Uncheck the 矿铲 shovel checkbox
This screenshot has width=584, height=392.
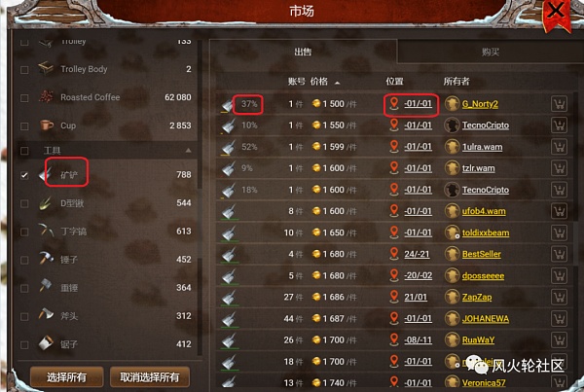pos(24,175)
